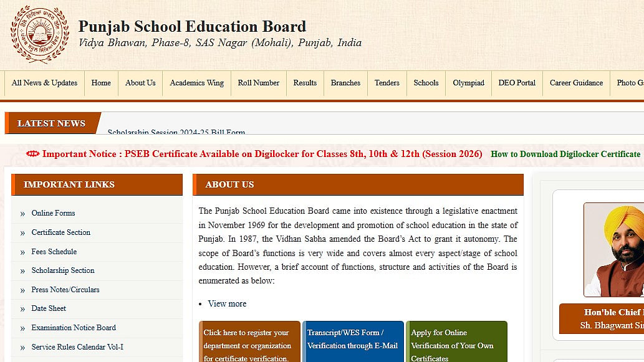Open Academics Wing in the navigation bar
This screenshot has width=644, height=362.
(x=197, y=83)
